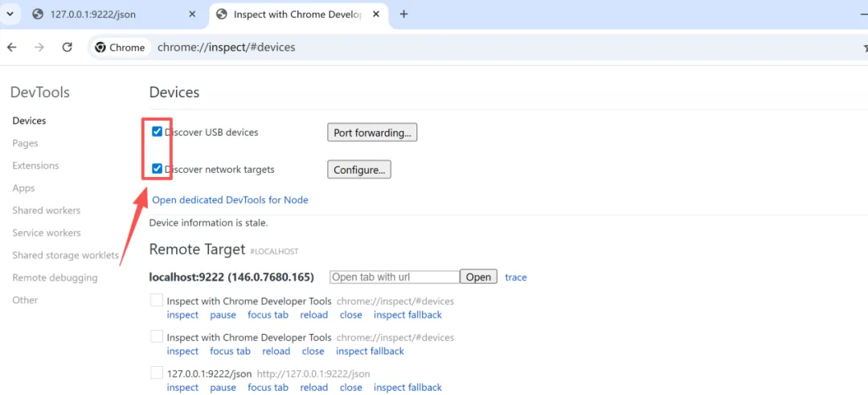868x395 pixels.
Task: Uncheck Discover USB devices checkbox
Action: point(158,132)
